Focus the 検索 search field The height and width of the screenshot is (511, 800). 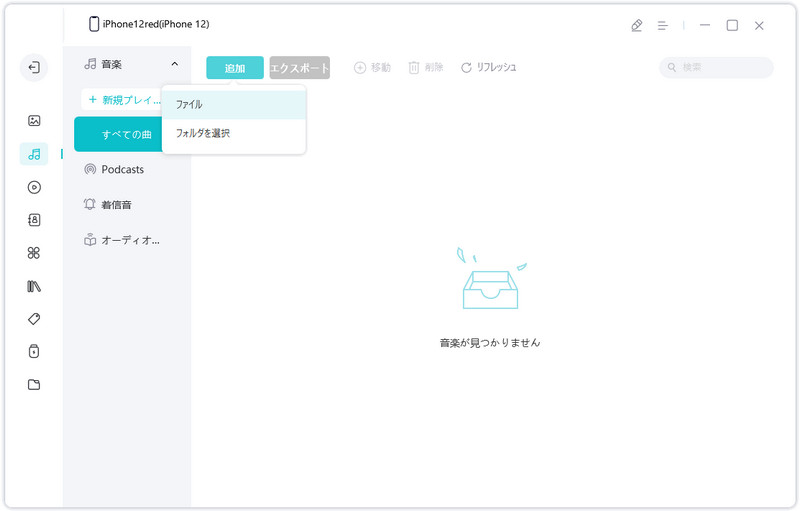[x=716, y=67]
